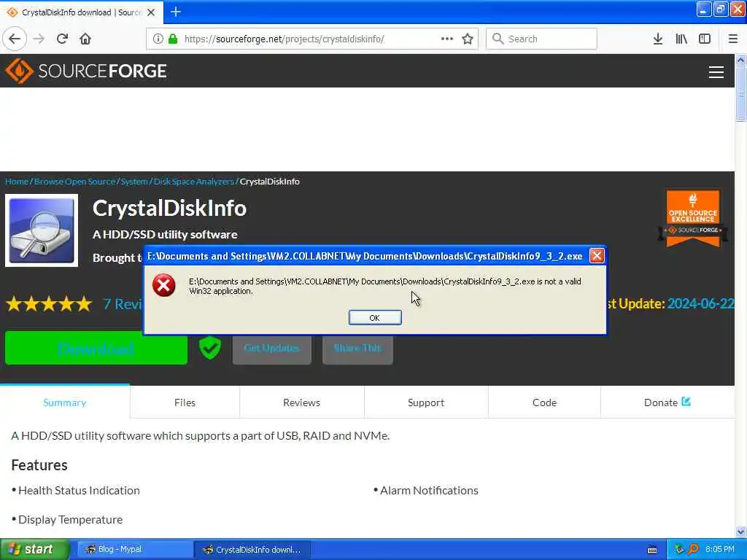
Task: Click the browser Search field
Action: point(541,39)
